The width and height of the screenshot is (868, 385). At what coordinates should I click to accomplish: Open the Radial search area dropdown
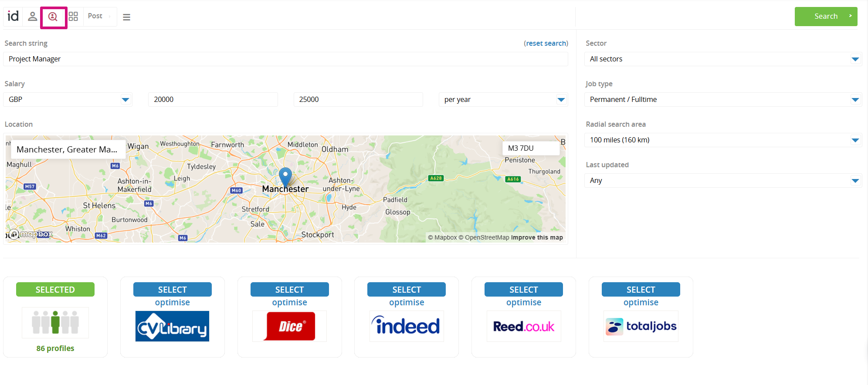pyautogui.click(x=723, y=140)
